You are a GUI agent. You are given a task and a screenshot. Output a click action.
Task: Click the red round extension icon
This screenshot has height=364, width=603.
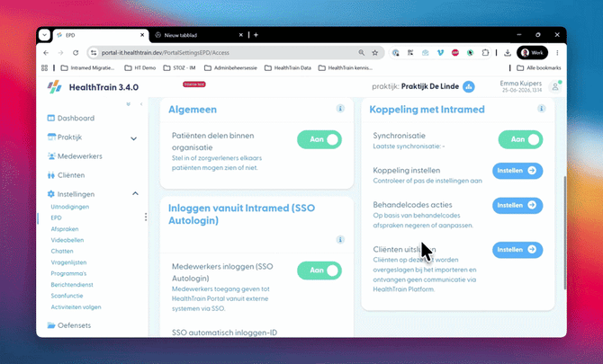pyautogui.click(x=455, y=53)
